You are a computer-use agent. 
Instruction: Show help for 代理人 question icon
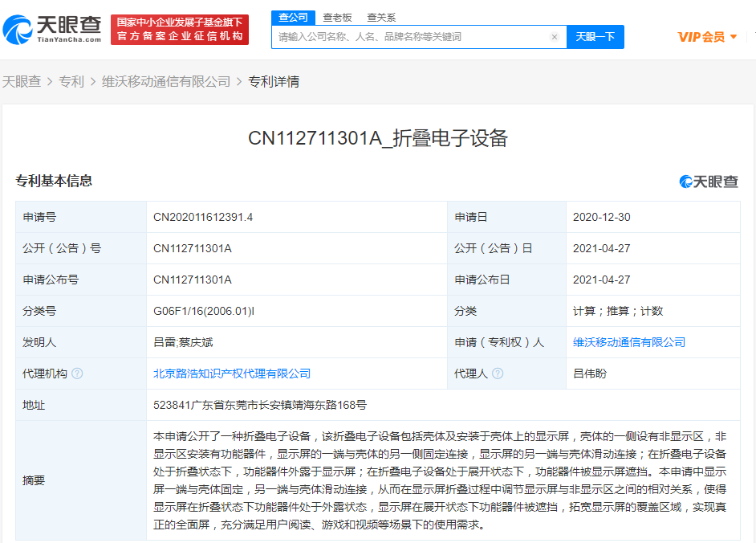(498, 374)
